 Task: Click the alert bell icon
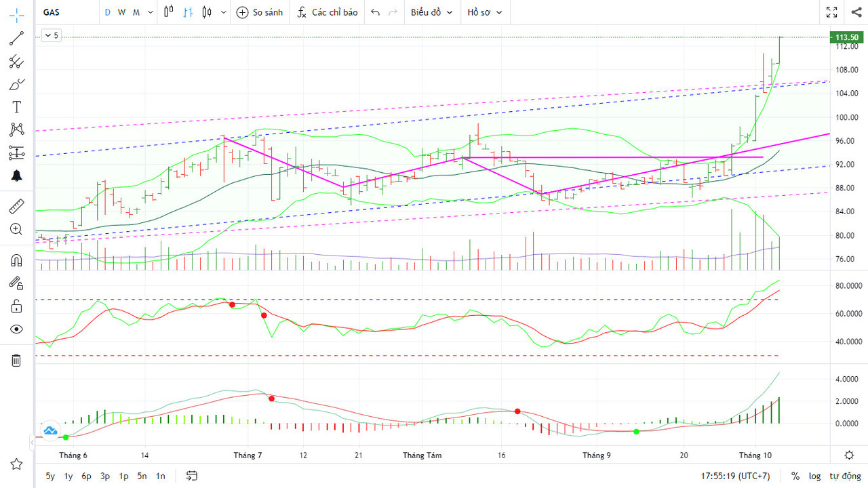tap(16, 176)
